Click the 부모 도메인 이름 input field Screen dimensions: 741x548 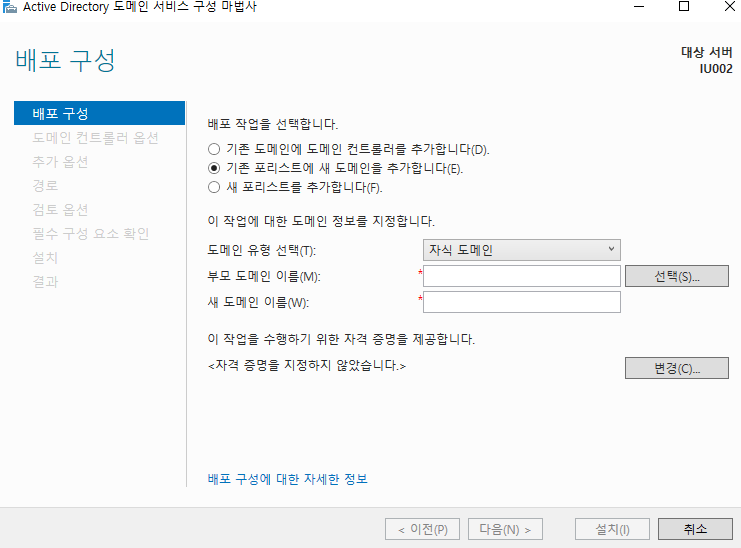pos(522,276)
